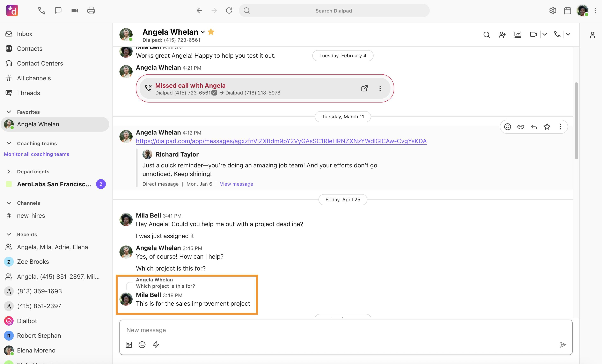Go forward using the right arrow

pyautogui.click(x=214, y=10)
